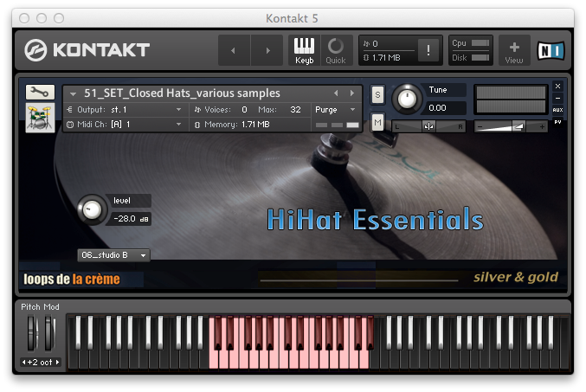
Task: Decrease volume with minus icon
Action: (x=480, y=127)
